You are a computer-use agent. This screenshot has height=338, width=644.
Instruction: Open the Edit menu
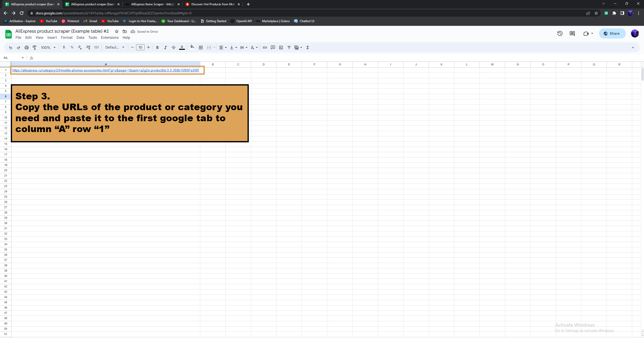(28, 37)
